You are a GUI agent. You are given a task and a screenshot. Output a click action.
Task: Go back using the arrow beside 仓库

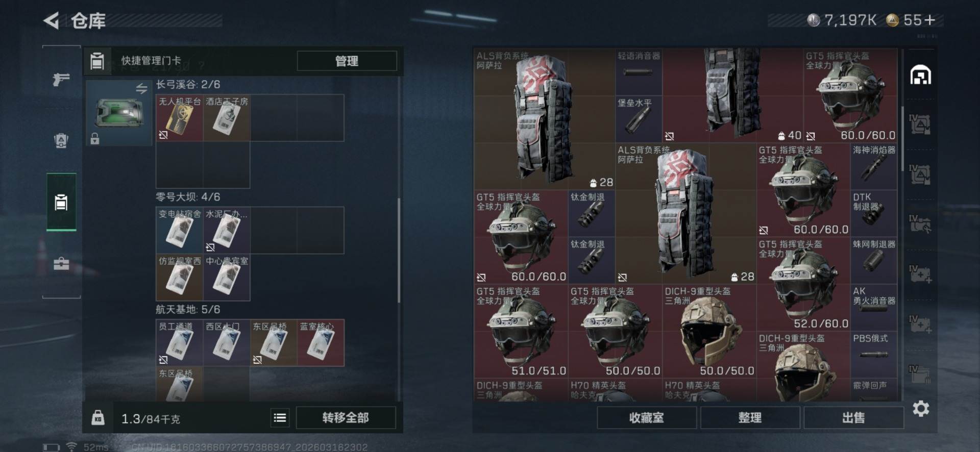click(x=51, y=20)
